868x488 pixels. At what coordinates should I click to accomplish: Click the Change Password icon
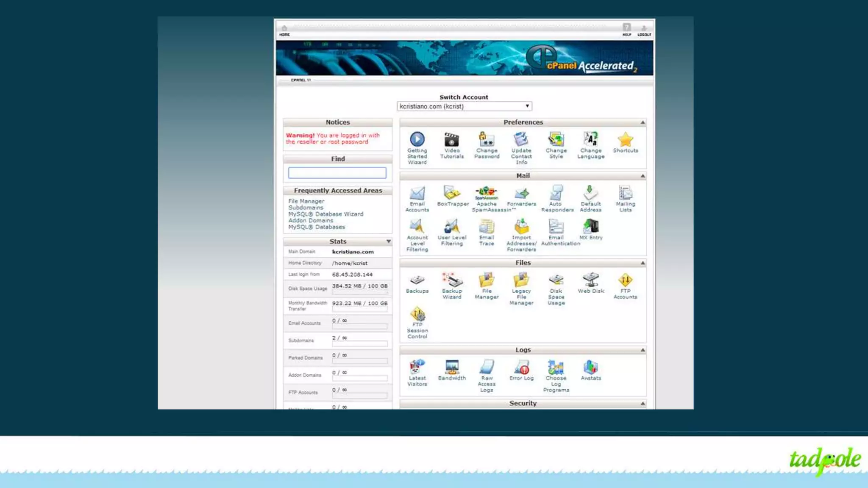[x=487, y=140]
